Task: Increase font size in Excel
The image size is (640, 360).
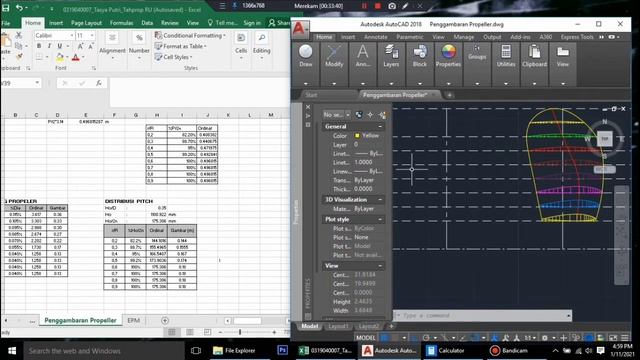Action: pyautogui.click(x=80, y=46)
